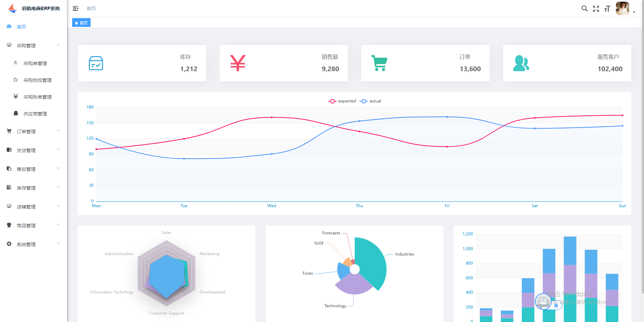Click the 启航电商ERP系统 logo icon
This screenshot has width=644, height=322.
(12, 8)
